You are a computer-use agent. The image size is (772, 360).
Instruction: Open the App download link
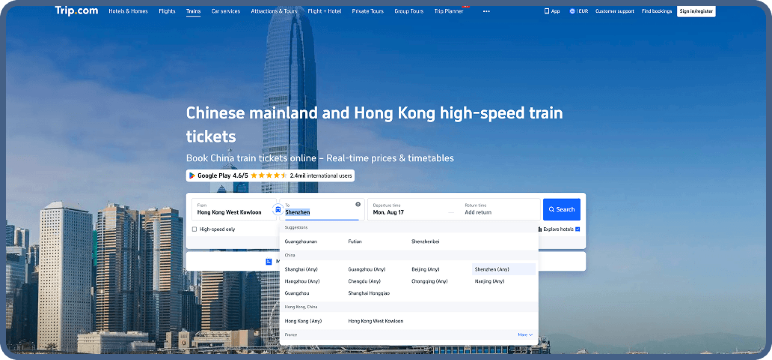click(x=552, y=11)
